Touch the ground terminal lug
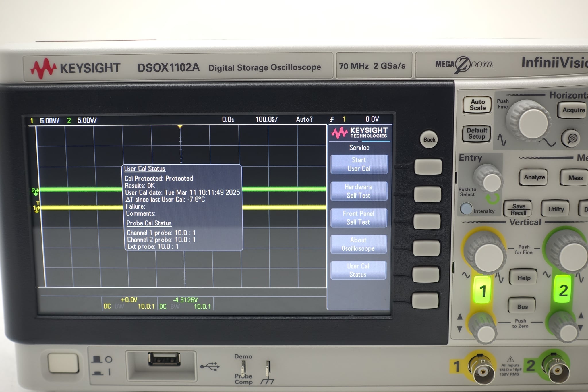 click(x=268, y=368)
